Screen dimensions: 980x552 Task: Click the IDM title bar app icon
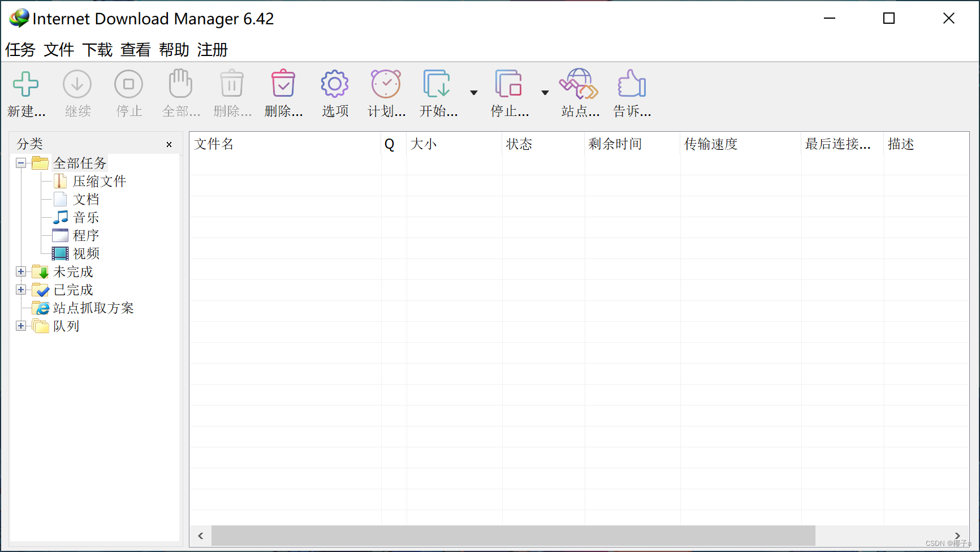[19, 18]
